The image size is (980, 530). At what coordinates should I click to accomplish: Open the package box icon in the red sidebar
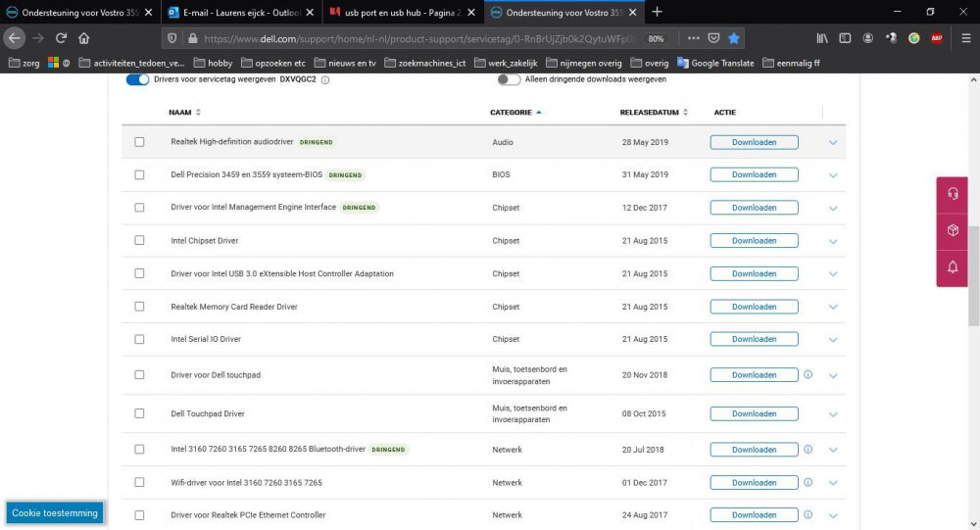pos(953,230)
